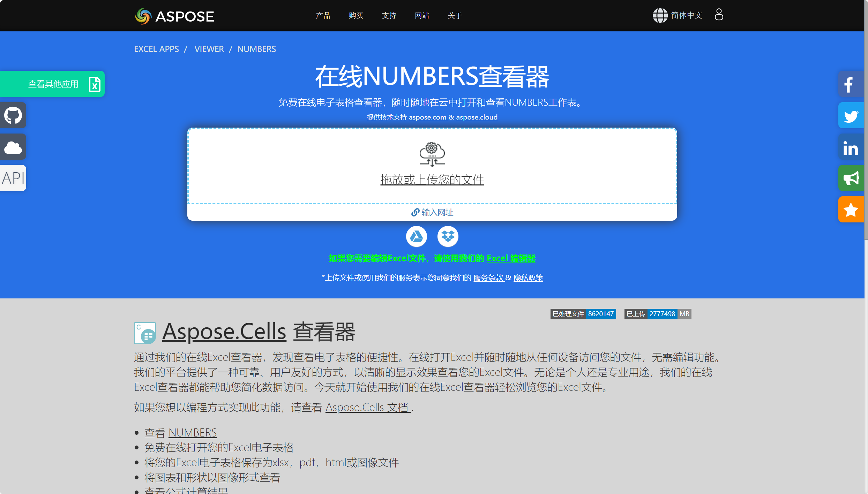Open the Aspose.Cells 文档 link
The image size is (868, 494).
point(368,407)
